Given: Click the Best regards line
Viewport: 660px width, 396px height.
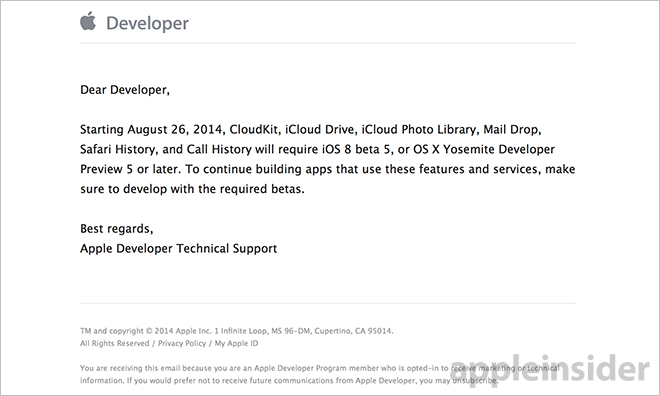Looking at the screenshot, I should click(117, 229).
